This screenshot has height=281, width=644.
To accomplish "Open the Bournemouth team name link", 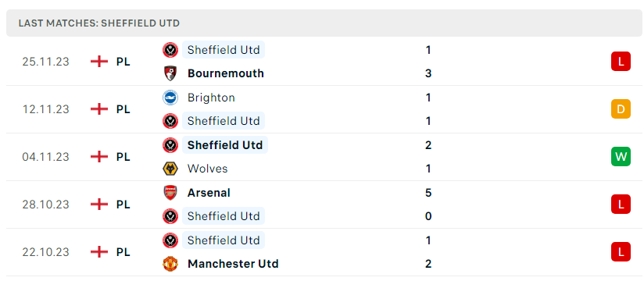I will coord(226,73).
